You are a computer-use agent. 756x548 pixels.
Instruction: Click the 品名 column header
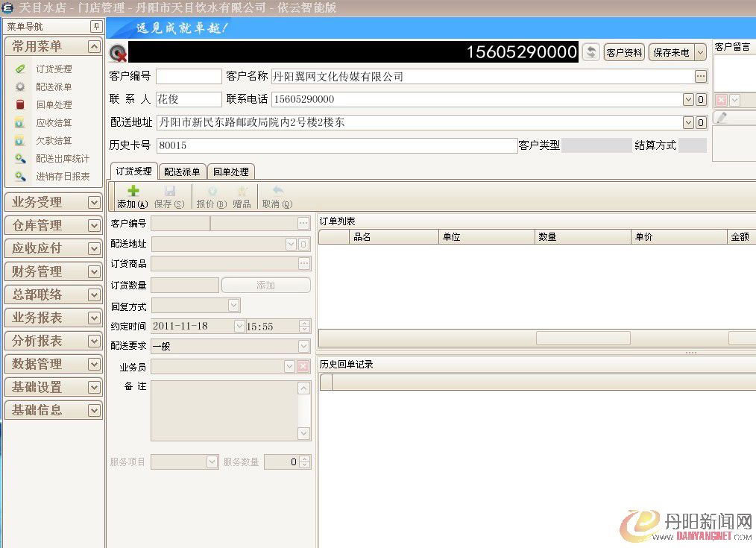(x=394, y=236)
